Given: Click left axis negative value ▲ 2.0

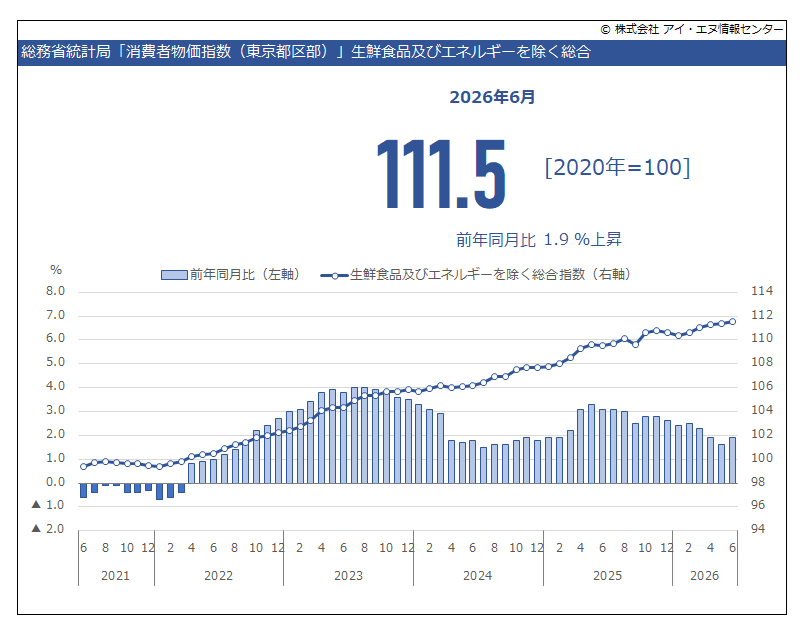Looking at the screenshot, I should pyautogui.click(x=48, y=528).
